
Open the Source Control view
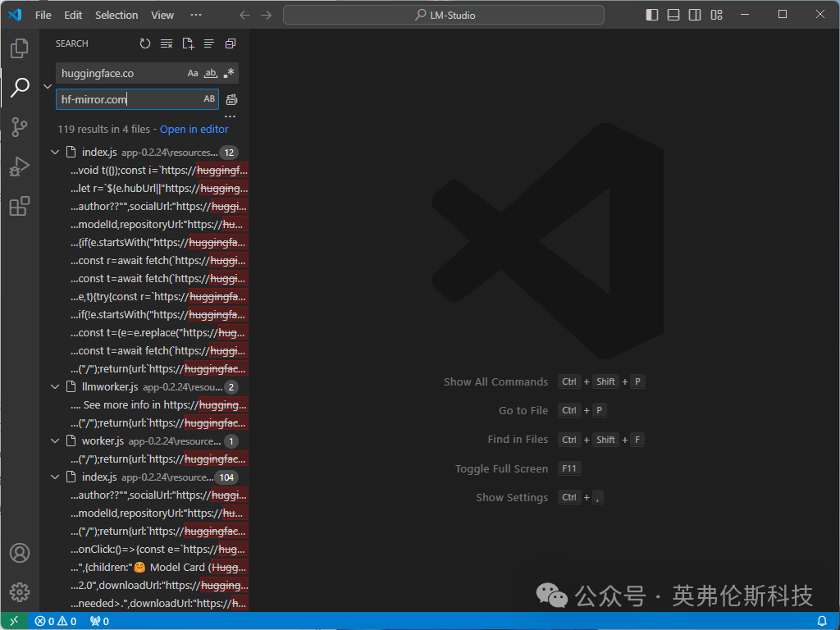tap(20, 127)
